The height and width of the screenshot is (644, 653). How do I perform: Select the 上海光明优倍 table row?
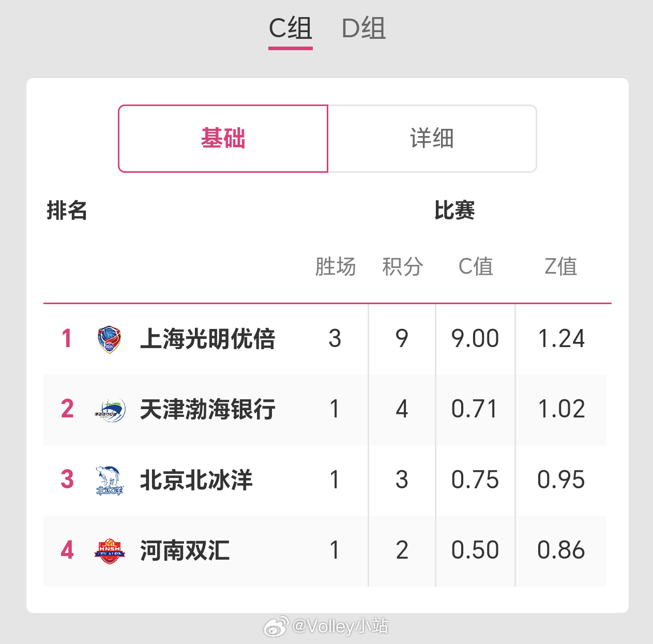click(x=326, y=338)
